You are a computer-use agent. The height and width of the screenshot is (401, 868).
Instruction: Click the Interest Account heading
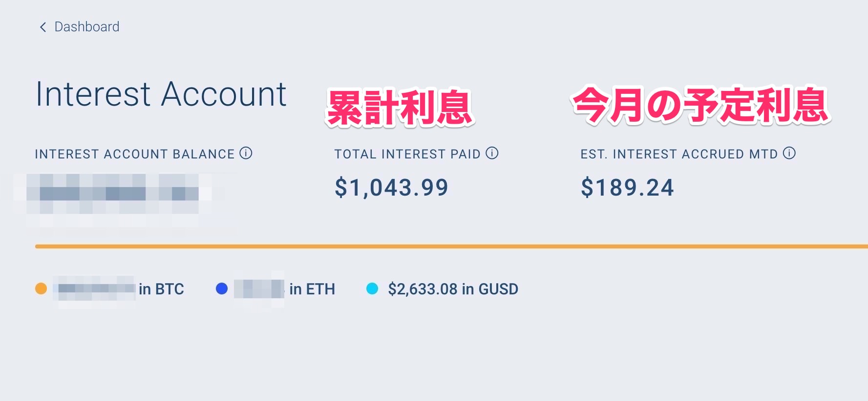click(161, 94)
